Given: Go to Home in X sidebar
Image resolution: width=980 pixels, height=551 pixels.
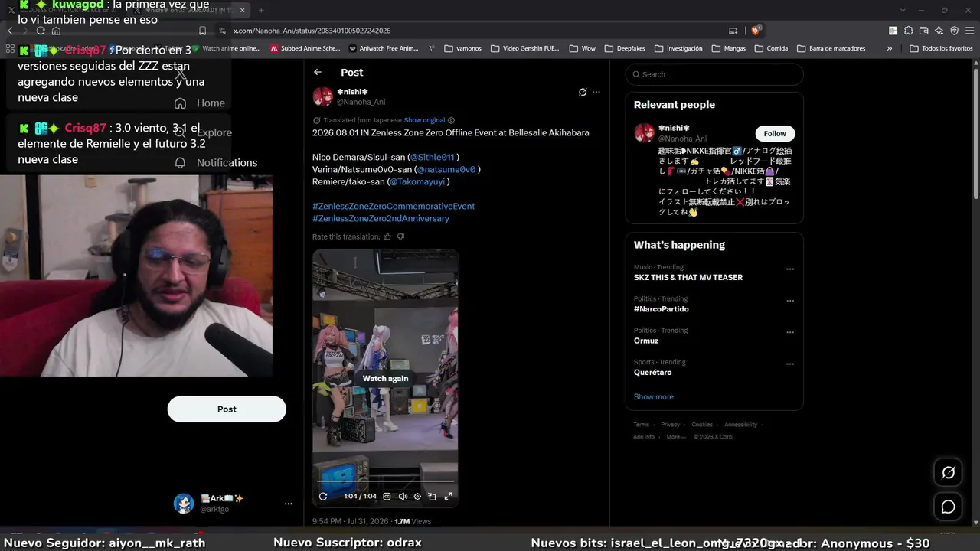Looking at the screenshot, I should 200,103.
